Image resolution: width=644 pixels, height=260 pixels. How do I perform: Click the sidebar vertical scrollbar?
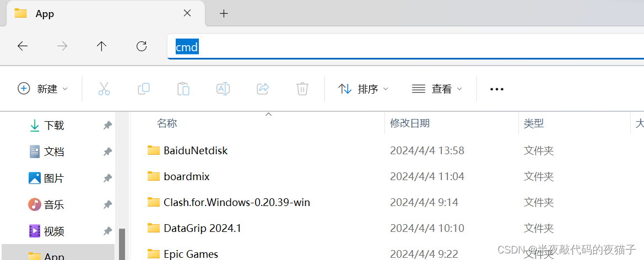(122, 244)
